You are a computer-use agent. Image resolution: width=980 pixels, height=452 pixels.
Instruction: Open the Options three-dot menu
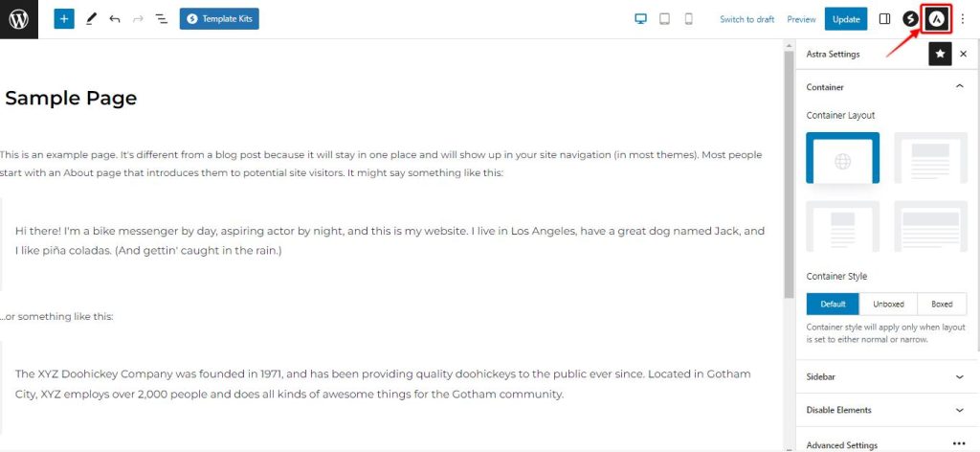coord(963,19)
